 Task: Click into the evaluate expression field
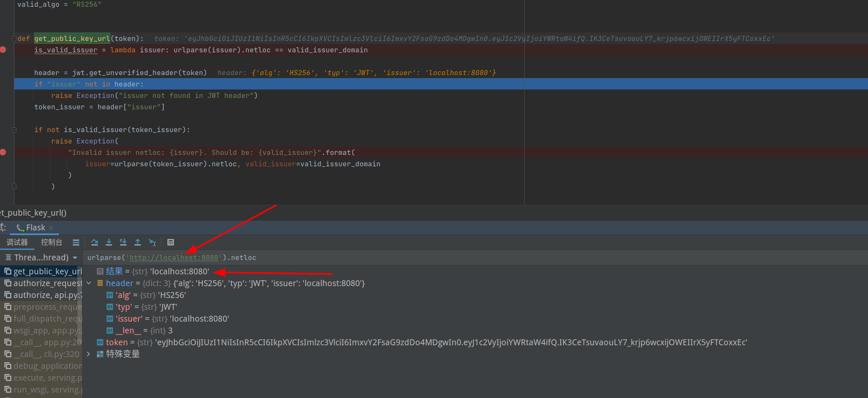tap(475, 257)
